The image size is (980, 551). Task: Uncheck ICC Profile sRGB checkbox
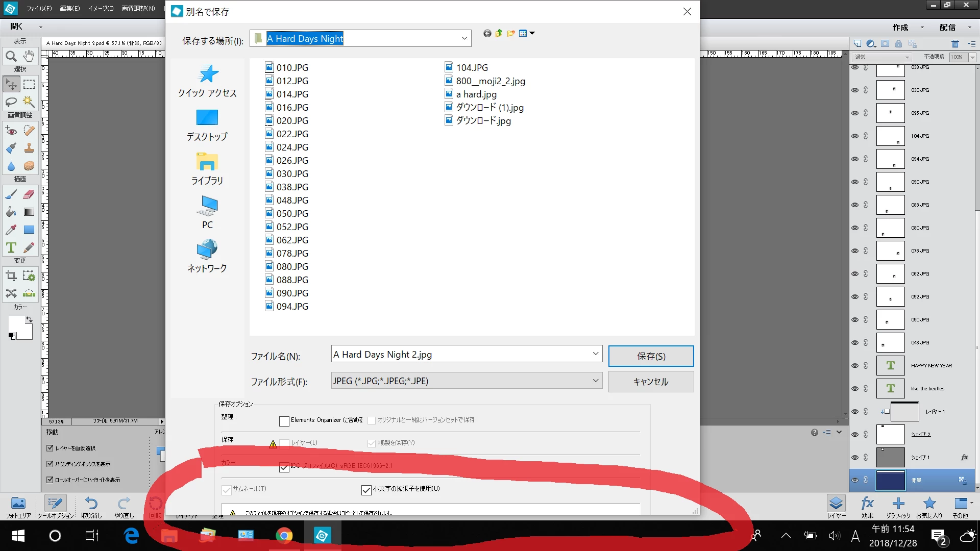284,467
